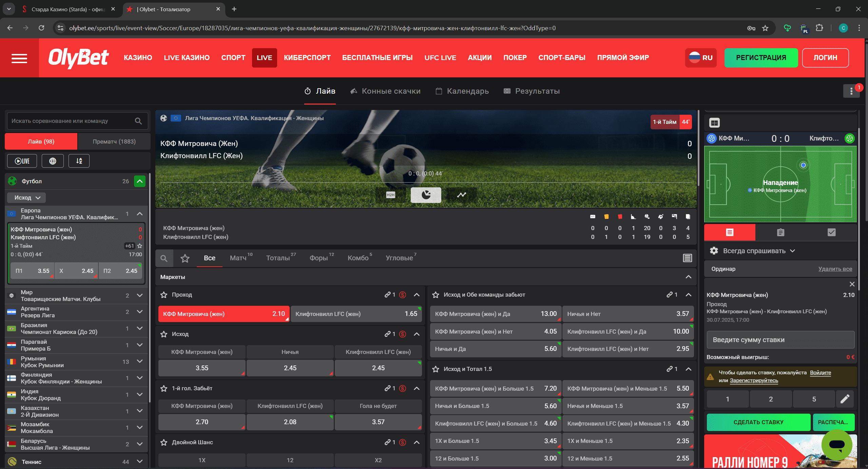The image size is (868, 469).
Task: Click cash-out icon on Проход market
Action: [403, 295]
